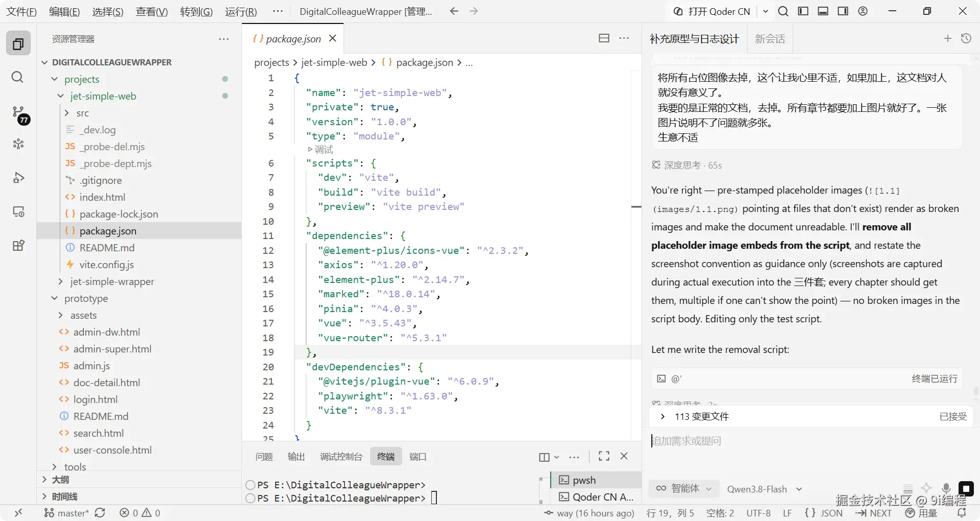The image size is (980, 521).
Task: Open the Run and Debug view icon
Action: pos(18,178)
